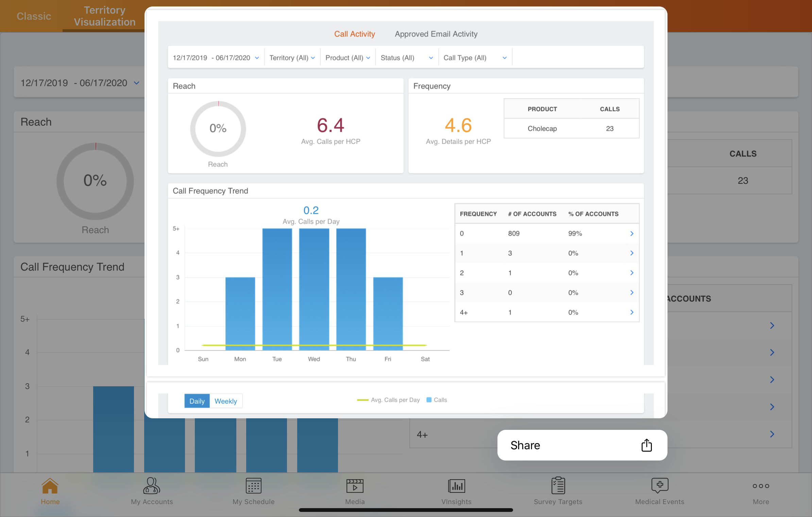The image size is (812, 517).
Task: Expand the Call Type (All) dropdown
Action: (475, 58)
